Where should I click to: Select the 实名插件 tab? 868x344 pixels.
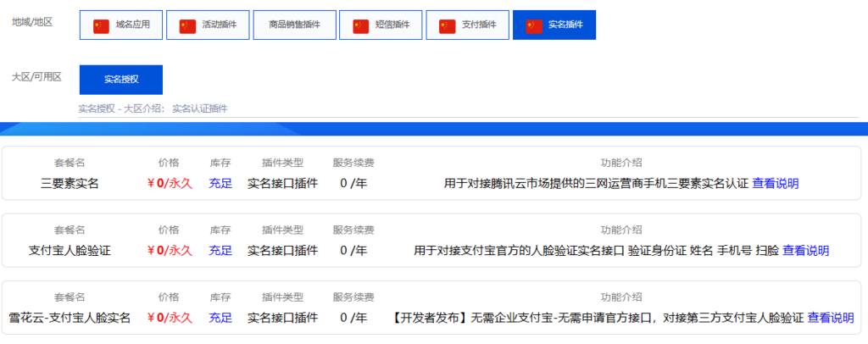554,25
